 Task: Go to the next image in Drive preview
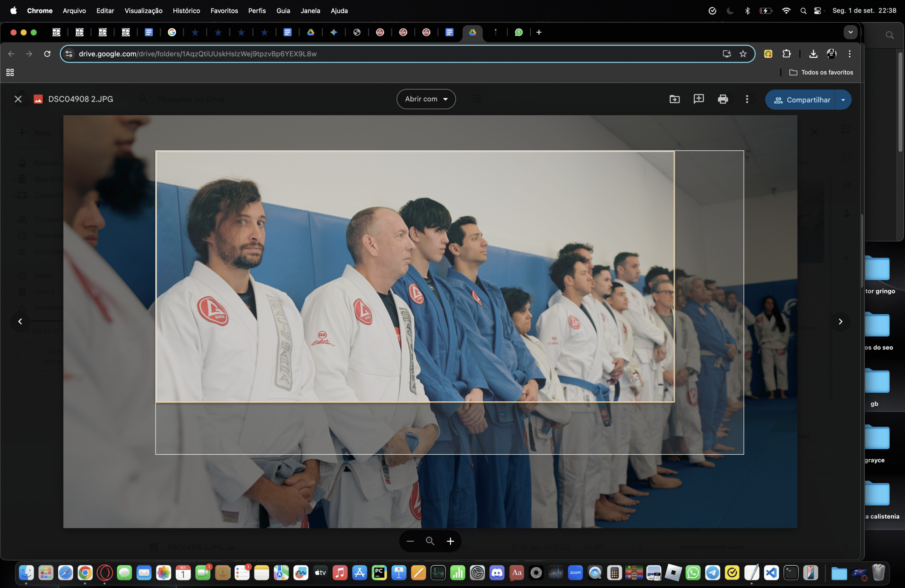(x=840, y=321)
